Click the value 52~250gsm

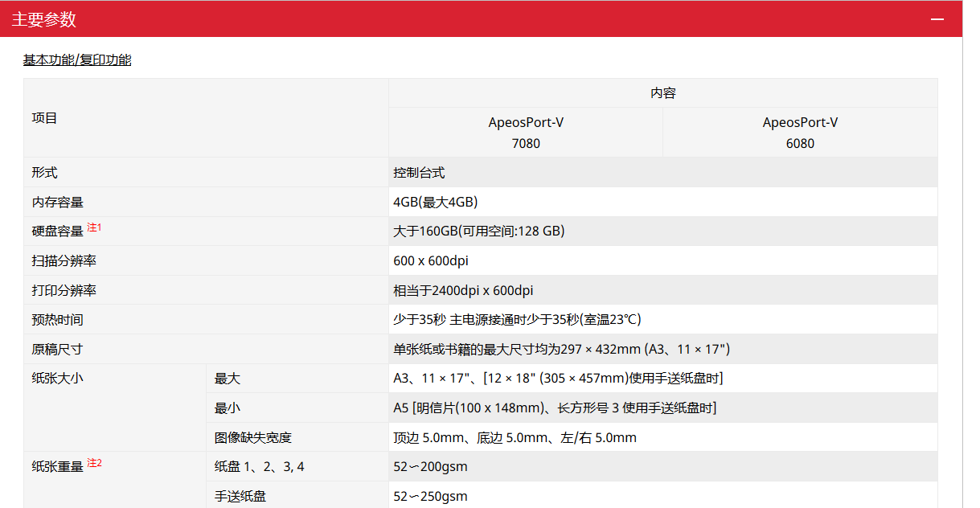(x=430, y=497)
